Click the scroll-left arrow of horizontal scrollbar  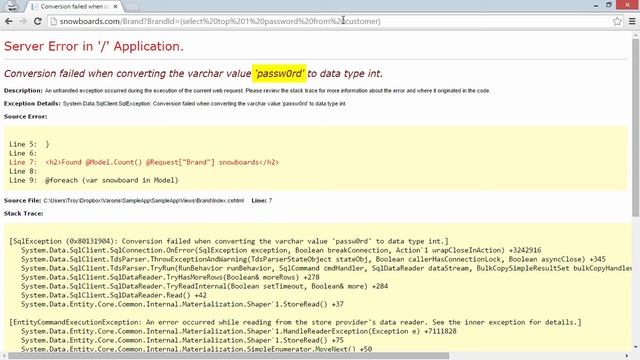coord(4,356)
